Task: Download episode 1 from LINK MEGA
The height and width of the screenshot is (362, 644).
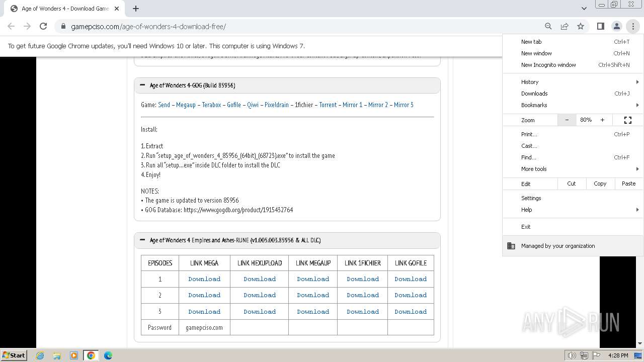Action: (204, 279)
